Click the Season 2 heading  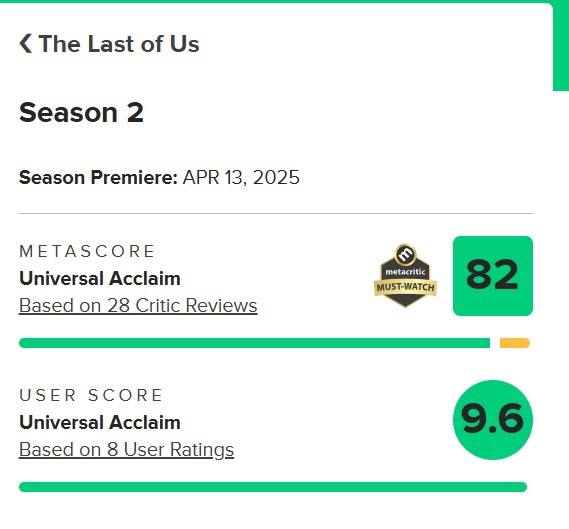point(81,112)
